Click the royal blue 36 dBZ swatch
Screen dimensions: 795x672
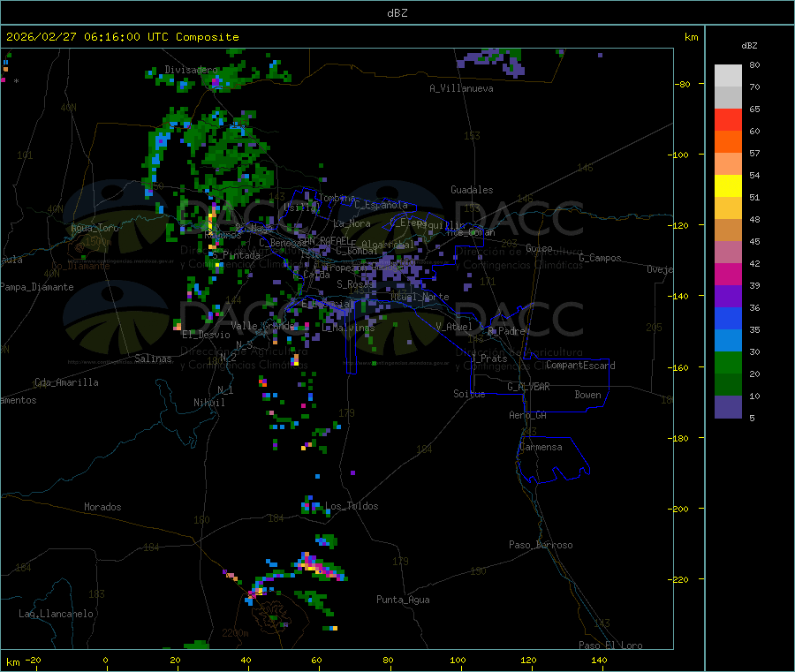point(728,318)
